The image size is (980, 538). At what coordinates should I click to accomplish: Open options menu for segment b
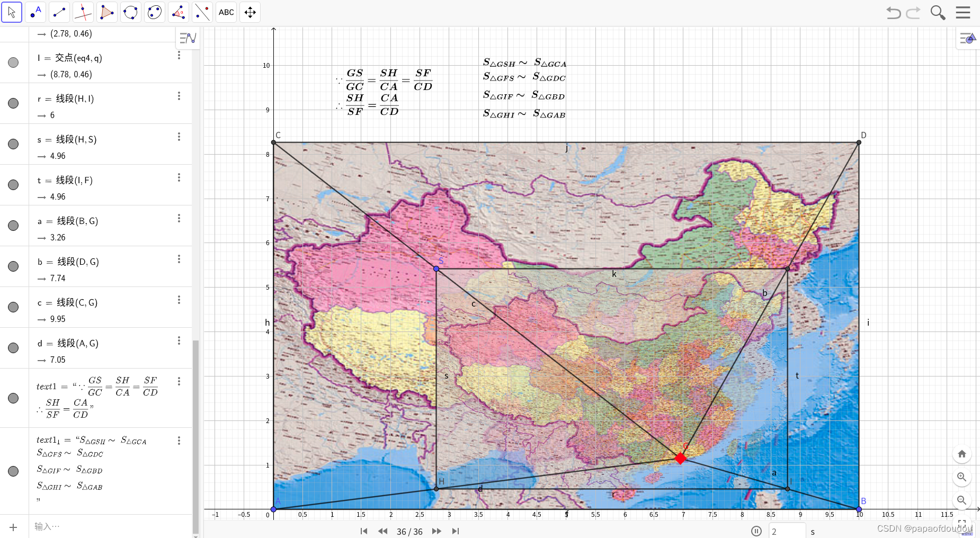179,259
